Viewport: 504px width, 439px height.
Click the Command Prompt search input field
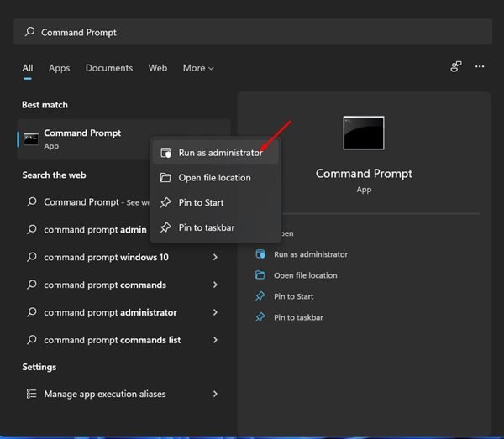point(253,32)
